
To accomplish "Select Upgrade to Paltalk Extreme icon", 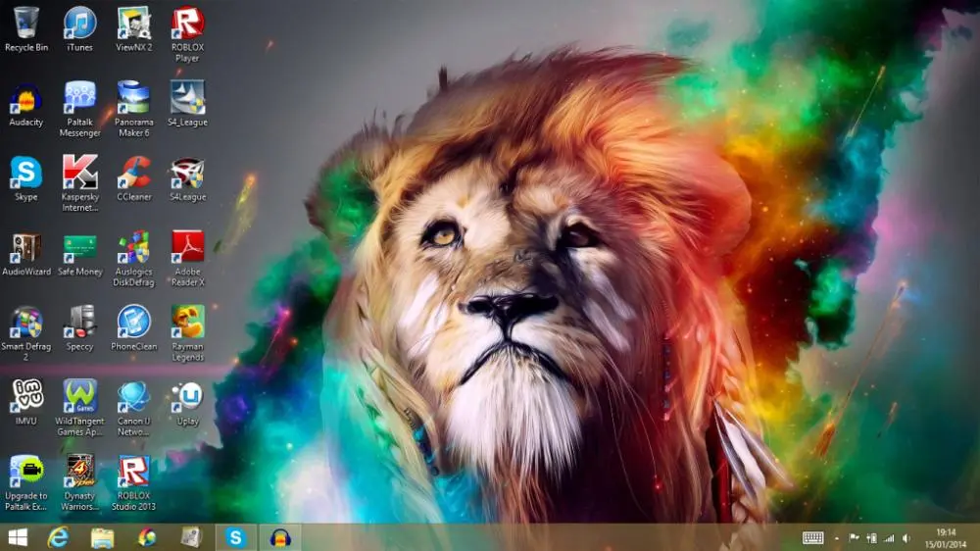I will pos(26,482).
